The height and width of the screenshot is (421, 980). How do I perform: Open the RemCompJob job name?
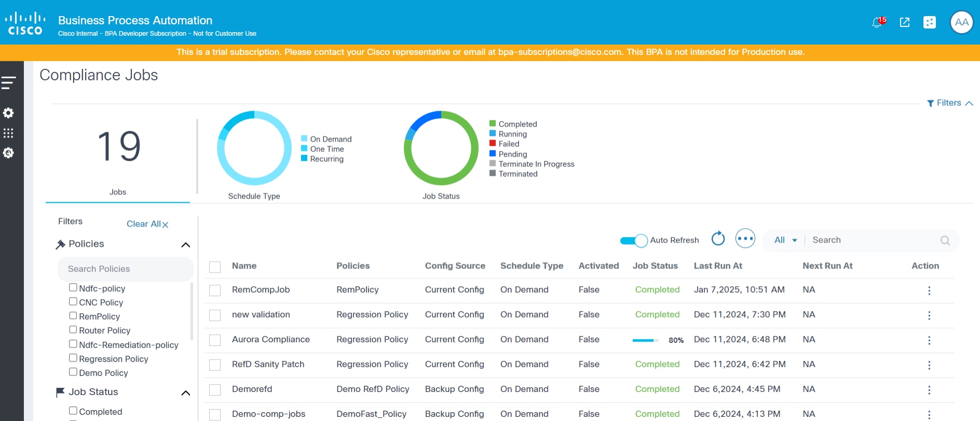(x=261, y=290)
